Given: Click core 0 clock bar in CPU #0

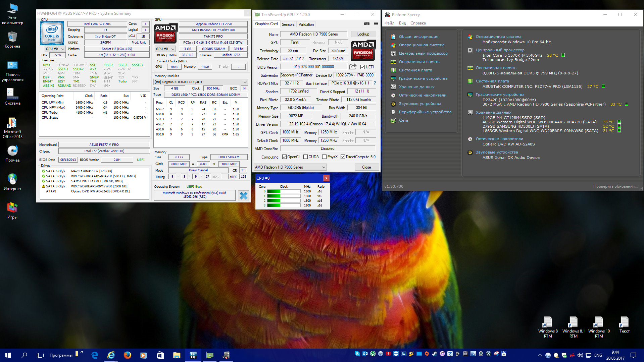Looking at the screenshot, I should point(284,191).
